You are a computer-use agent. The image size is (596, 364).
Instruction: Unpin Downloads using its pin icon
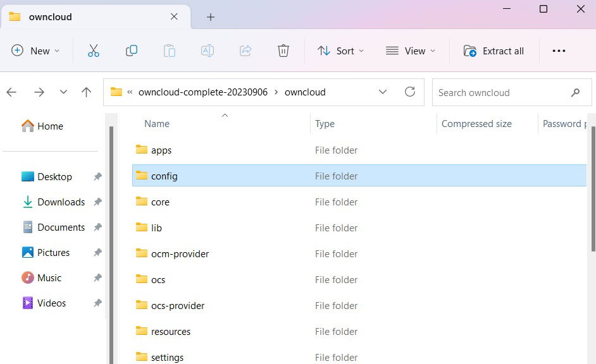(x=97, y=202)
